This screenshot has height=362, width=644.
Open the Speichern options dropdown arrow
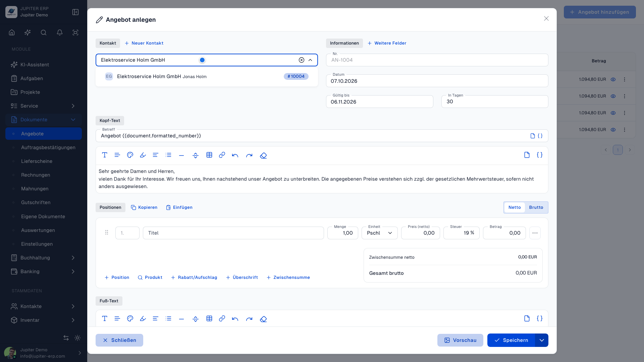pos(542,340)
